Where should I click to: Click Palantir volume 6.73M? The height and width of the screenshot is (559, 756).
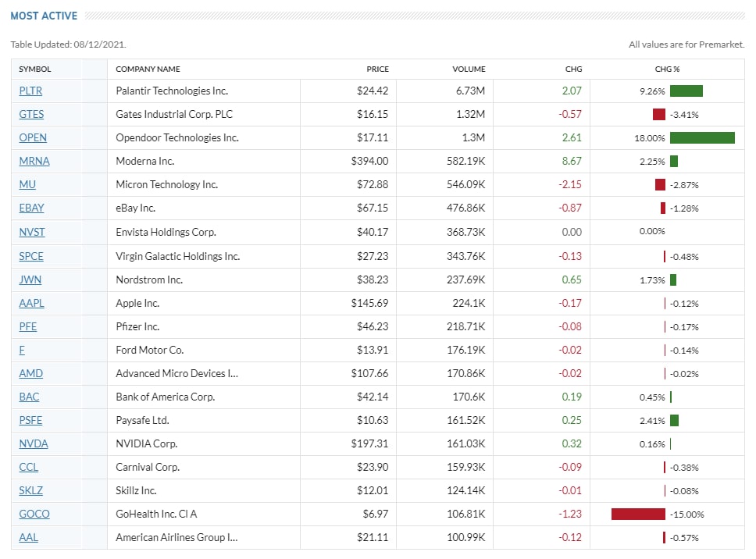[x=471, y=91]
